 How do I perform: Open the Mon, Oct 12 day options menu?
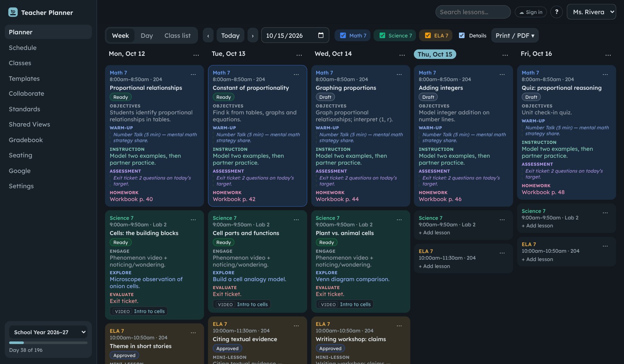point(196,54)
